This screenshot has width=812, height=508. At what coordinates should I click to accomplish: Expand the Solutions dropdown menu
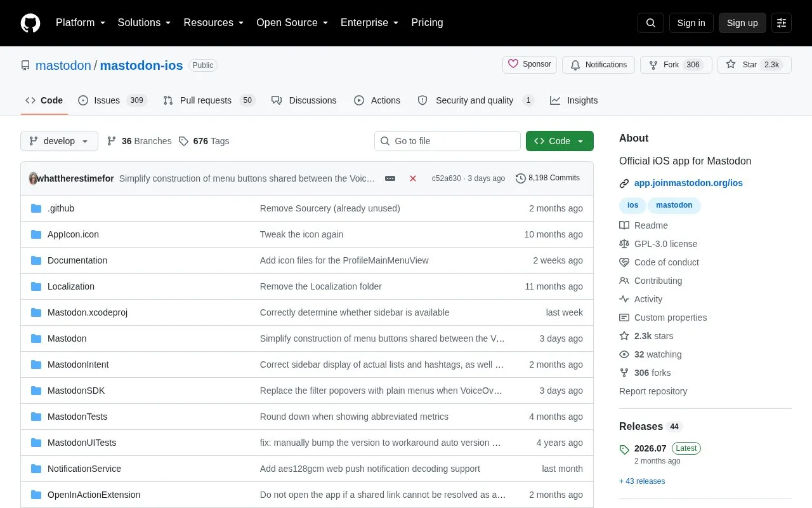[x=145, y=23]
